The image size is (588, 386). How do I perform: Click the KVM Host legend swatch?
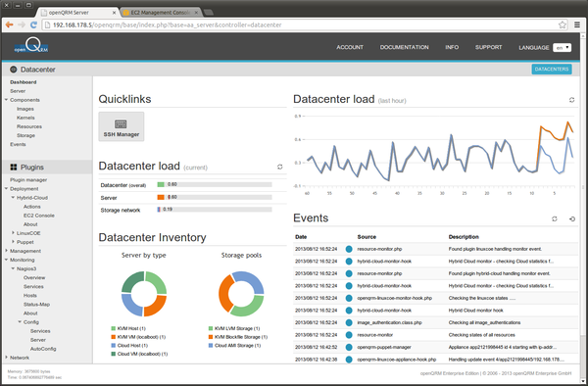114,328
